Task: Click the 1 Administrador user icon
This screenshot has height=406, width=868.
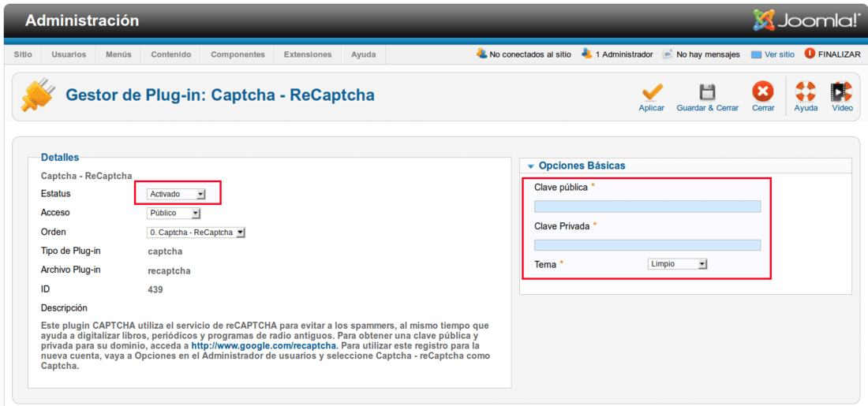Action: click(587, 54)
